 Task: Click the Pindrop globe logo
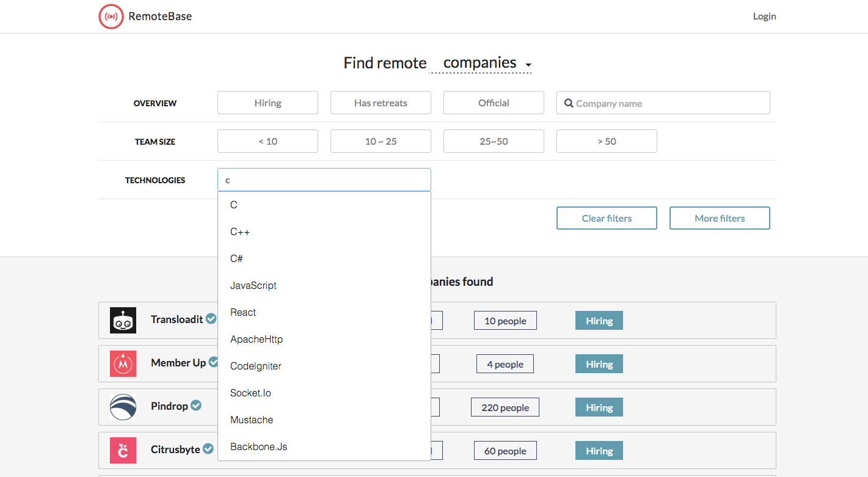pos(123,407)
